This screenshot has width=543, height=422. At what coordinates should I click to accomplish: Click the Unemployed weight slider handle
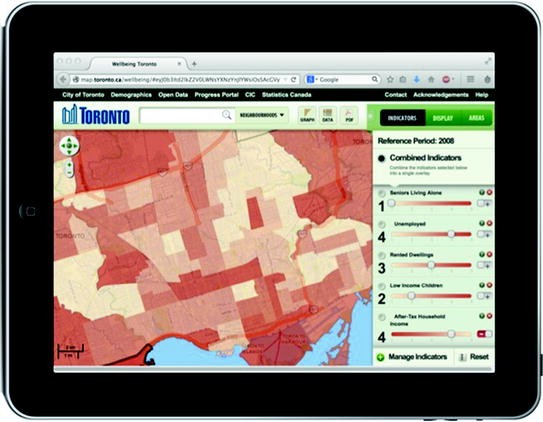coord(451,234)
